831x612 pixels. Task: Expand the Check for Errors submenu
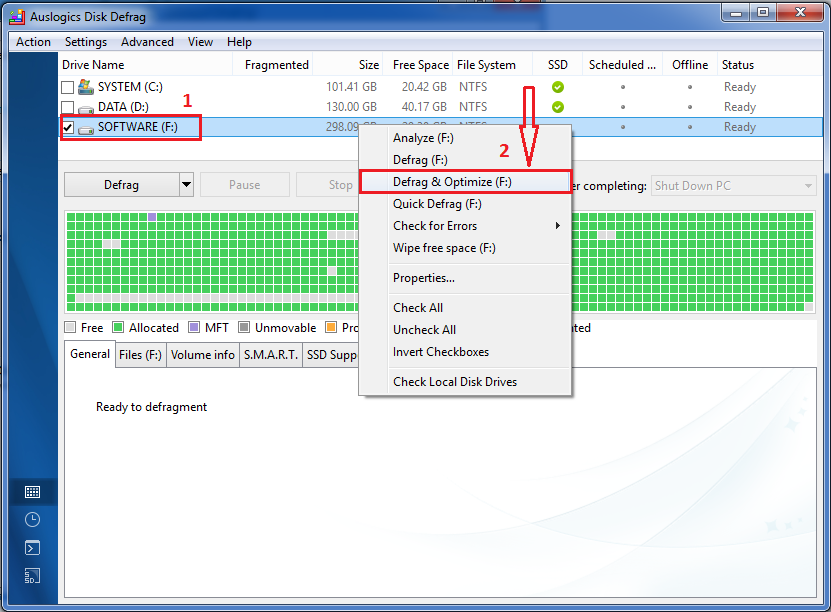pos(557,226)
